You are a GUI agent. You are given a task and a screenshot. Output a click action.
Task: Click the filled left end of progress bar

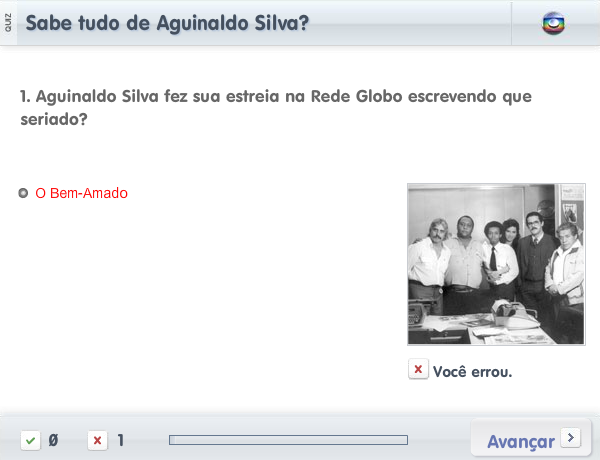click(x=172, y=440)
